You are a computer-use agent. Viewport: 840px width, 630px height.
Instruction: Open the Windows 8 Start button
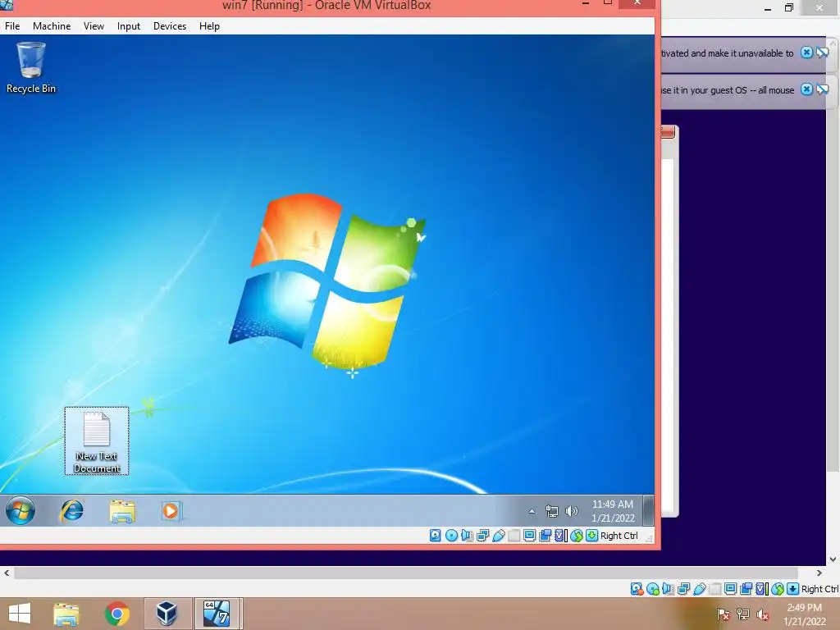pyautogui.click(x=20, y=614)
